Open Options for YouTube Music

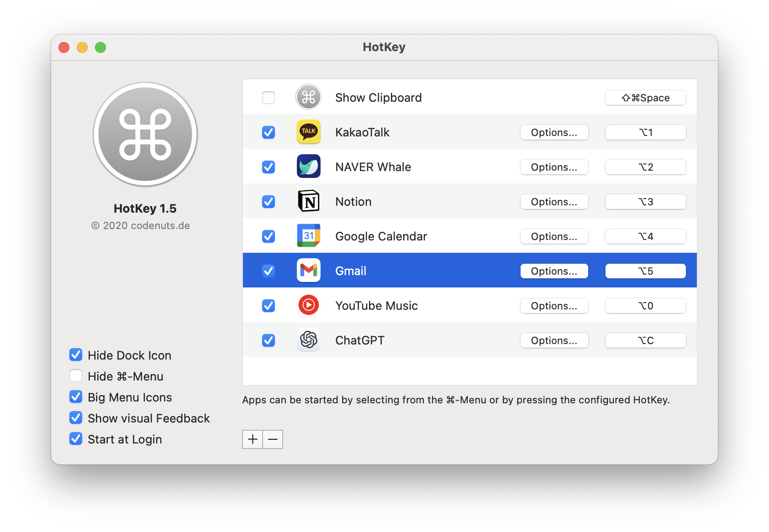click(554, 306)
